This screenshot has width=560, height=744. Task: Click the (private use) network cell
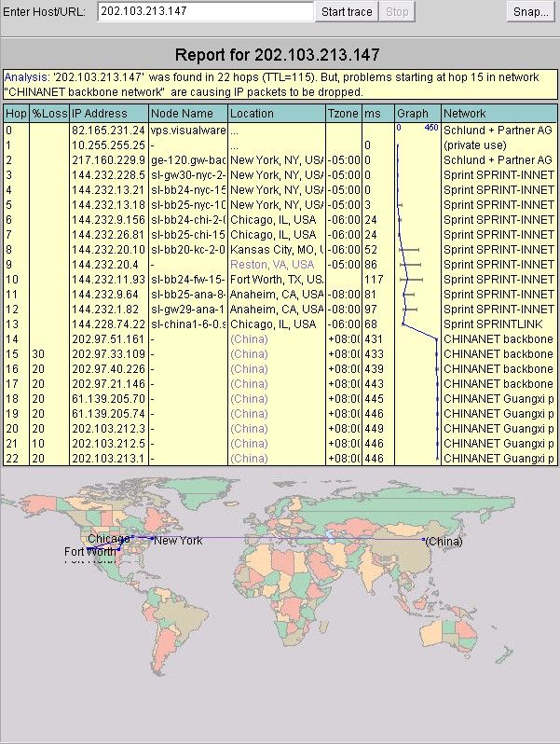point(499,145)
